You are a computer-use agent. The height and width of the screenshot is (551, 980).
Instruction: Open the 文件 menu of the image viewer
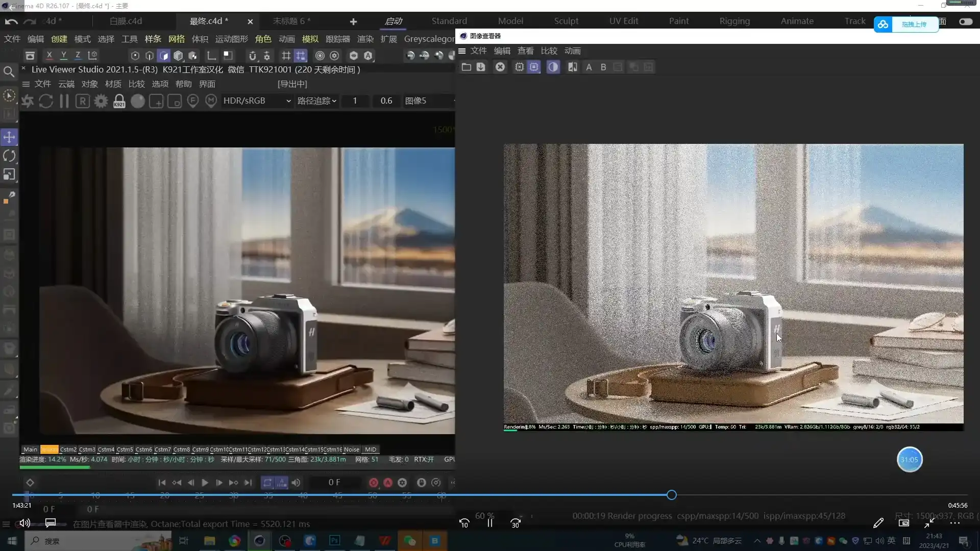coord(478,51)
